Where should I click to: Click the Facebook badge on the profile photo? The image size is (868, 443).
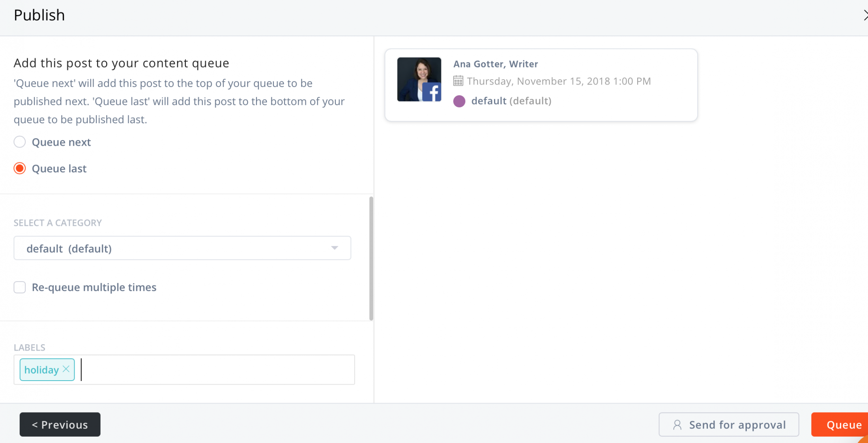coord(432,93)
